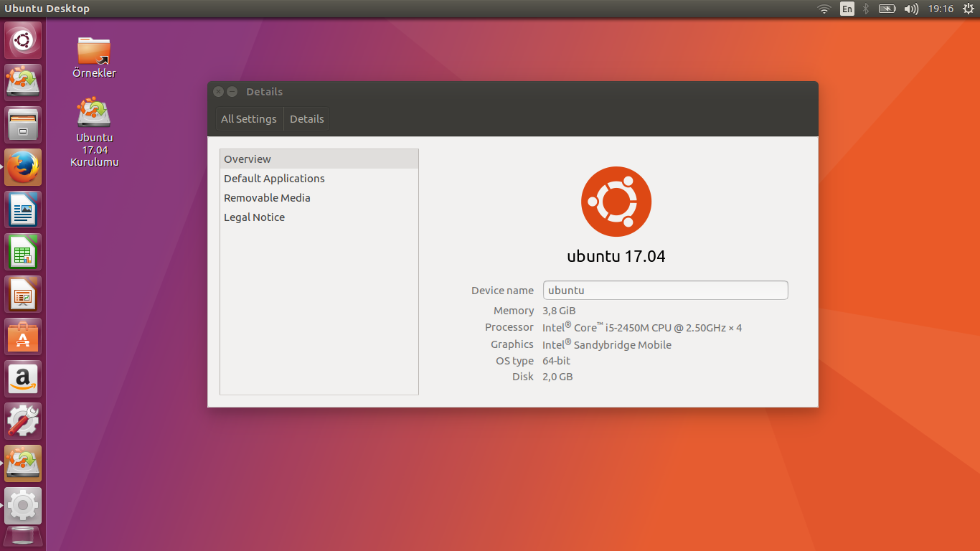The width and height of the screenshot is (980, 551).
Task: Click the plain gear icon in the launcher
Action: 23,506
